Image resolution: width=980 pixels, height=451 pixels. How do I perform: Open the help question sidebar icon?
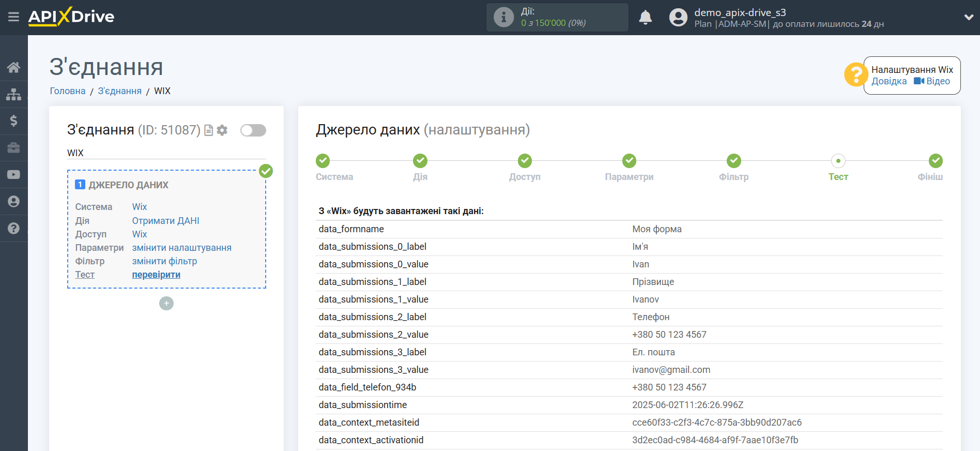coord(14,229)
